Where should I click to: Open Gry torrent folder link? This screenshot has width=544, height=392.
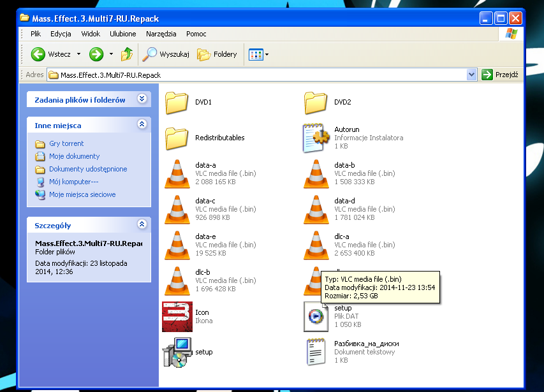(66, 143)
